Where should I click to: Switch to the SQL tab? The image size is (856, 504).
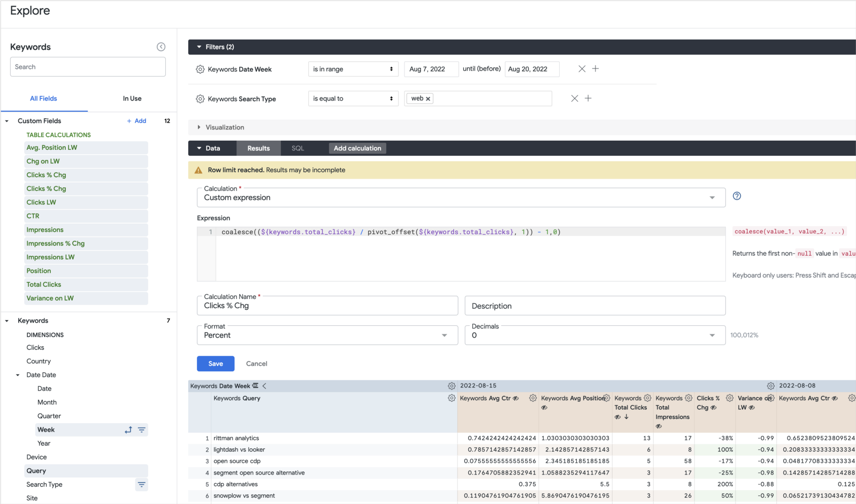[x=297, y=148]
